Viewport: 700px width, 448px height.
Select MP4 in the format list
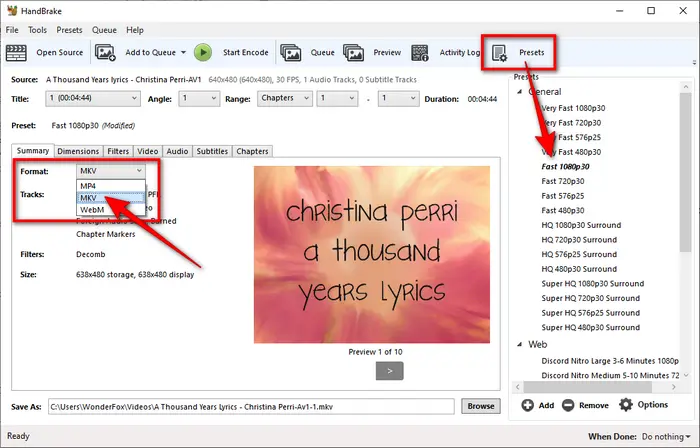pos(111,186)
